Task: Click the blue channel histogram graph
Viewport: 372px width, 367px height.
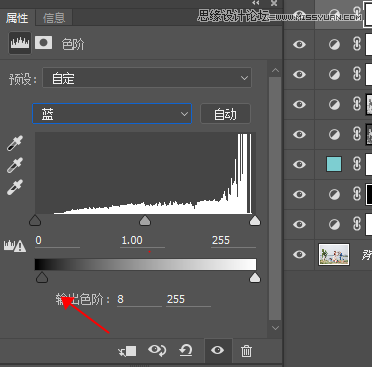Action: [x=145, y=173]
